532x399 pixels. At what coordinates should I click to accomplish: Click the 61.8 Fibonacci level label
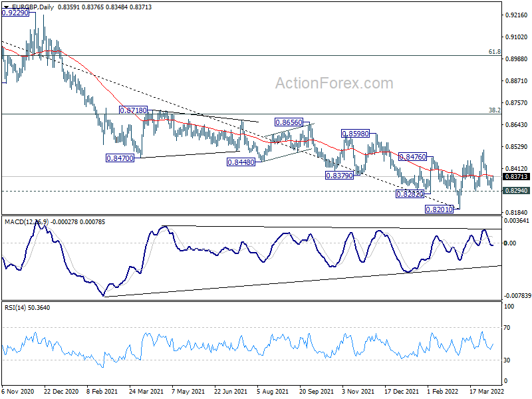494,52
